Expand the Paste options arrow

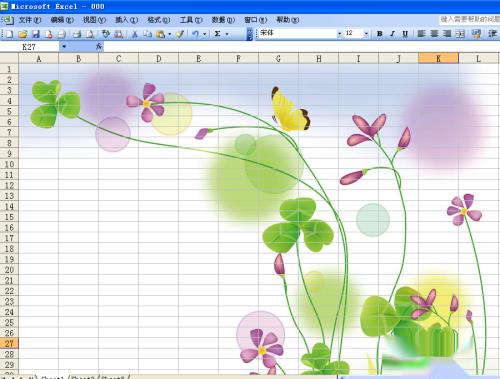coord(169,34)
